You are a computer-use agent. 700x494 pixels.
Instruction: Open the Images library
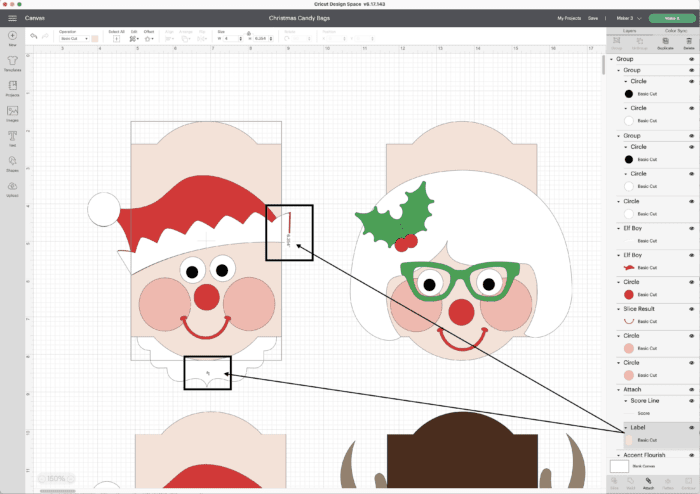[x=13, y=112]
